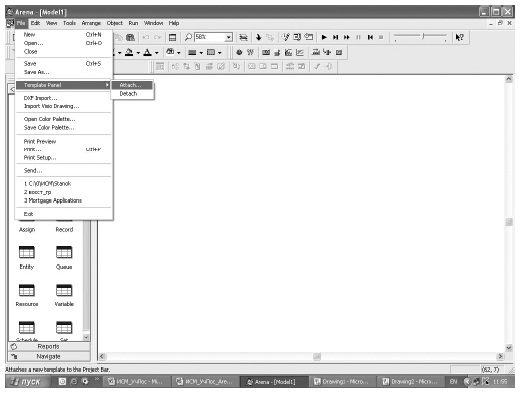Click the horizontal scrollbar right arrow
This screenshot has width=521, height=398.
(x=500, y=356)
